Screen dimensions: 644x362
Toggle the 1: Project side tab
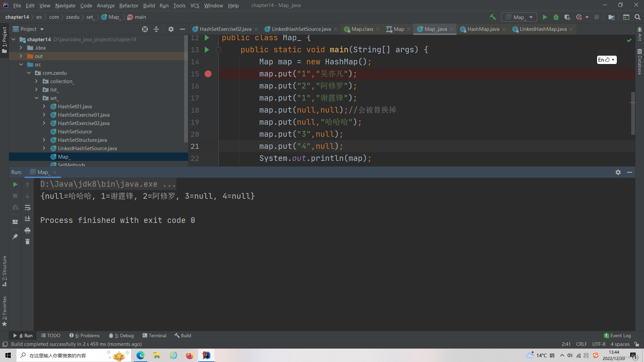tap(4, 40)
